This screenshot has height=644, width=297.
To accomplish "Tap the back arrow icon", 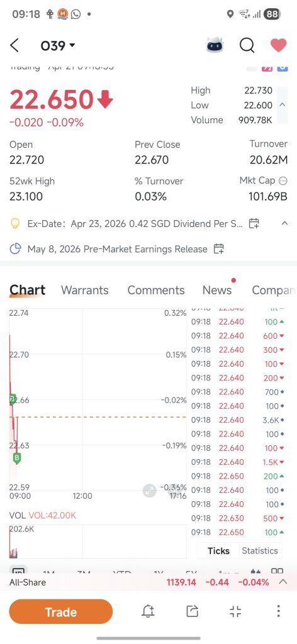I will (14, 45).
